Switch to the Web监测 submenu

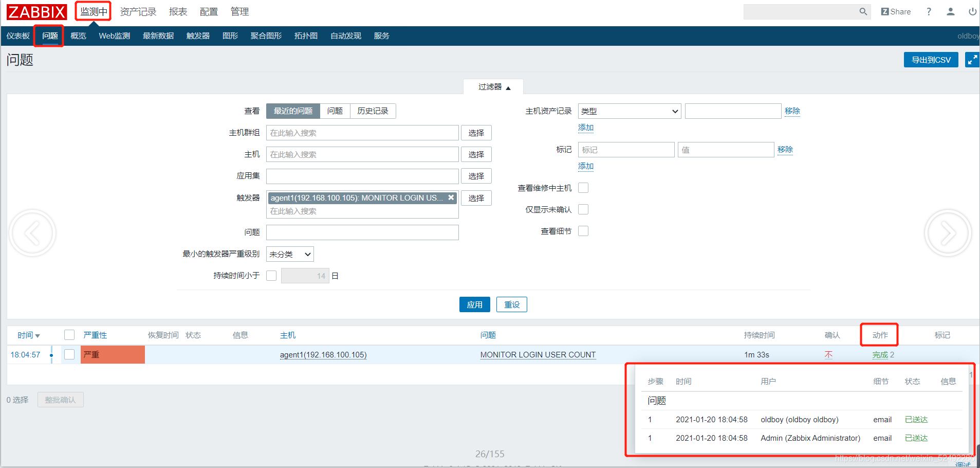[x=115, y=35]
